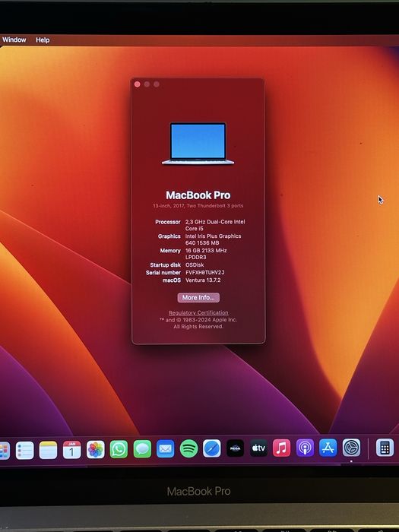Screen dimensions: 399x532
Task: Launch Spotify from the dock
Action: pos(188,448)
